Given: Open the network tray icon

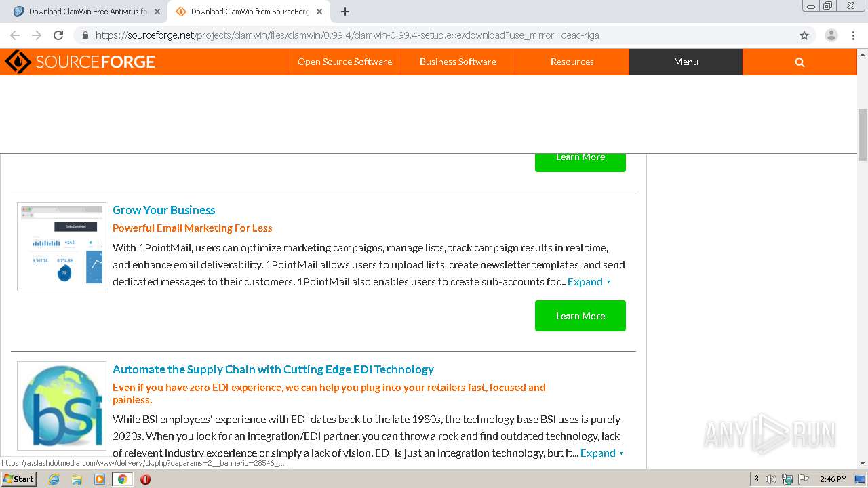Looking at the screenshot, I should (787, 479).
